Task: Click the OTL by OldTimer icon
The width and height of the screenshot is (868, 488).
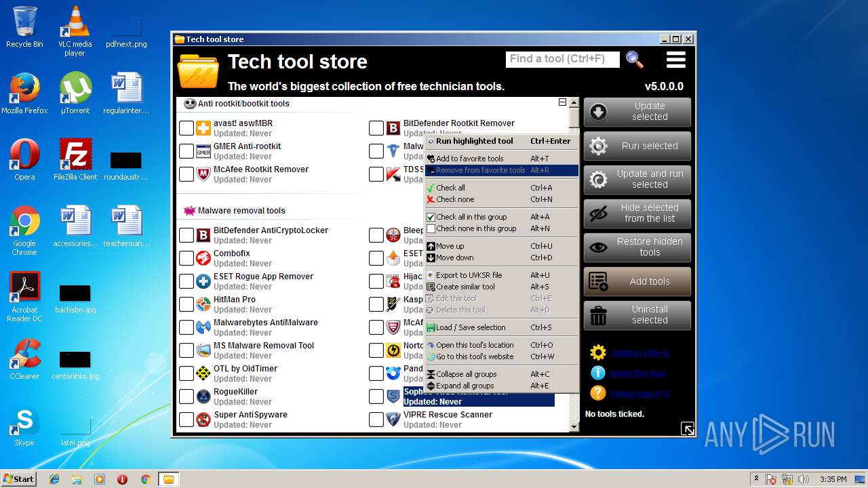Action: click(x=203, y=373)
